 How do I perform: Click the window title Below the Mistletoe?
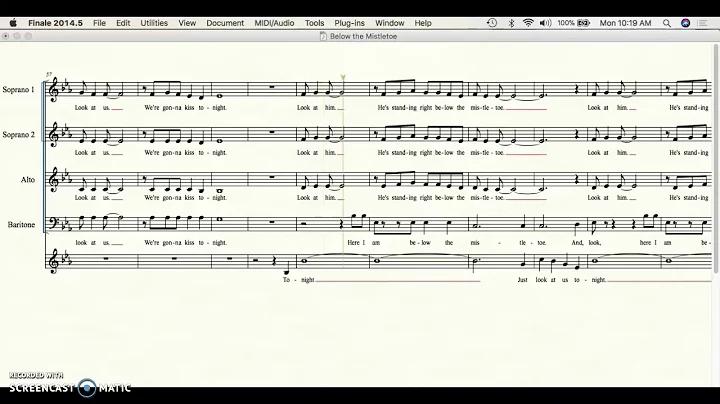click(x=363, y=36)
